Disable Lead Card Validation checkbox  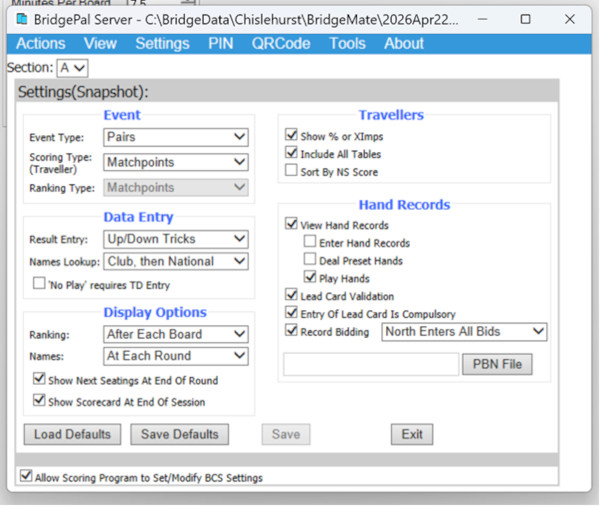pyautogui.click(x=291, y=296)
